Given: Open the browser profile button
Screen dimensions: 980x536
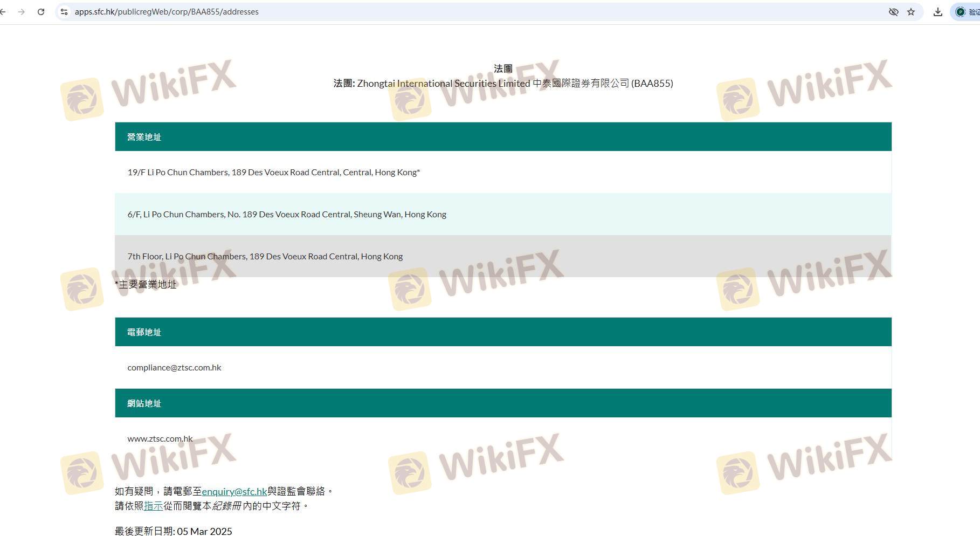Looking at the screenshot, I should pyautogui.click(x=966, y=12).
